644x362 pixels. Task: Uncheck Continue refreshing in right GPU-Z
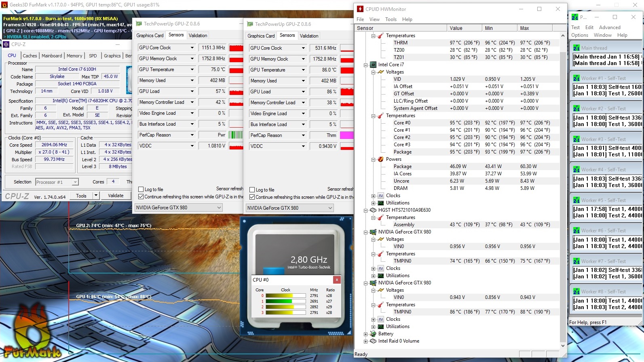click(x=252, y=197)
